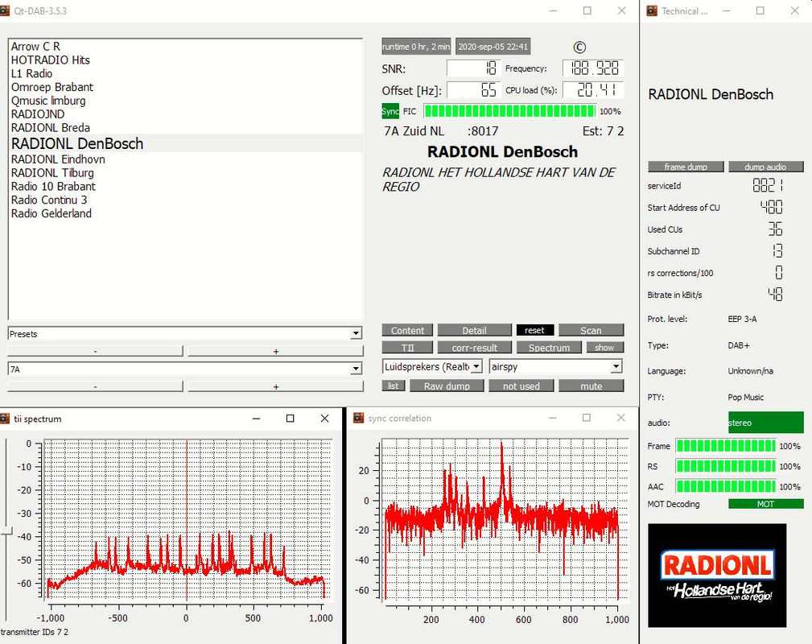Start a Scan
Image resolution: width=812 pixels, height=644 pixels.
pos(591,330)
